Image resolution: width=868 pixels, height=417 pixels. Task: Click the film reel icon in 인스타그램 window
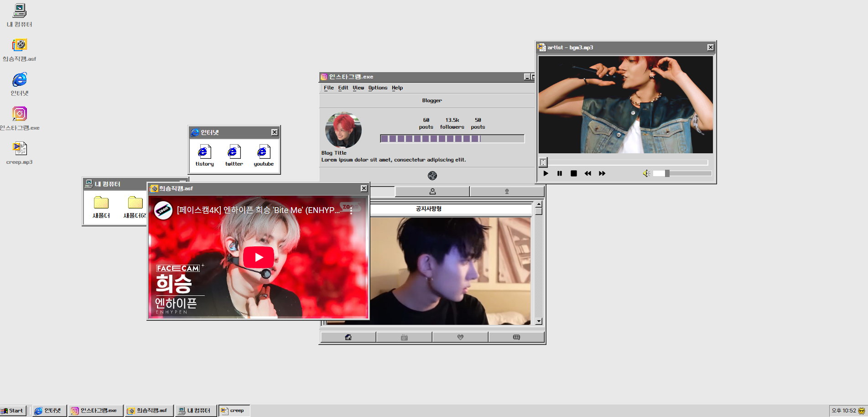(432, 176)
